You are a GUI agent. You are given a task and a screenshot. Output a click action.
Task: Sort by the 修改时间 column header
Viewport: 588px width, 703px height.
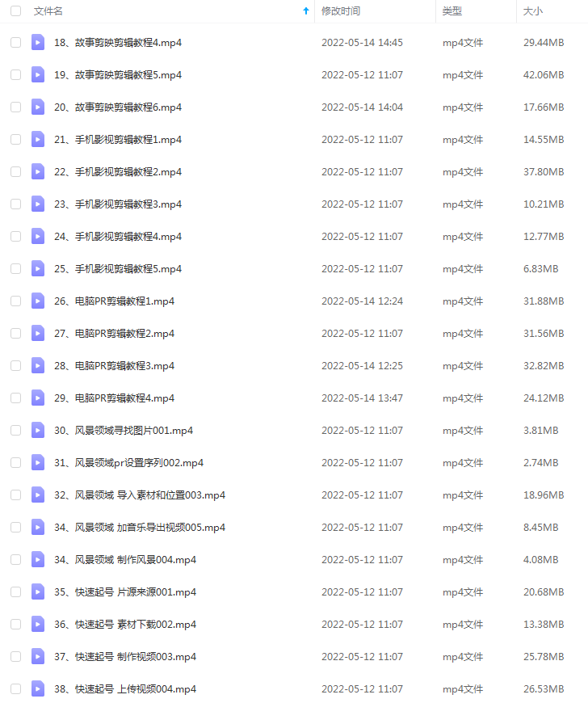(341, 11)
